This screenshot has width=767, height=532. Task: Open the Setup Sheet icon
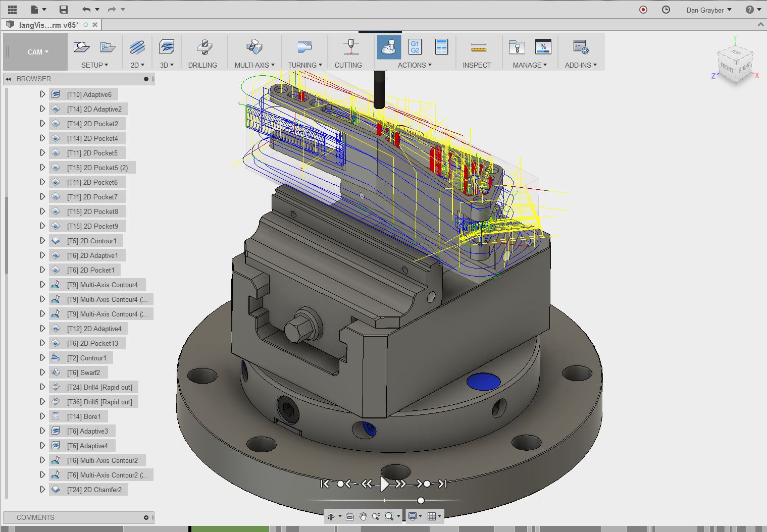442,47
